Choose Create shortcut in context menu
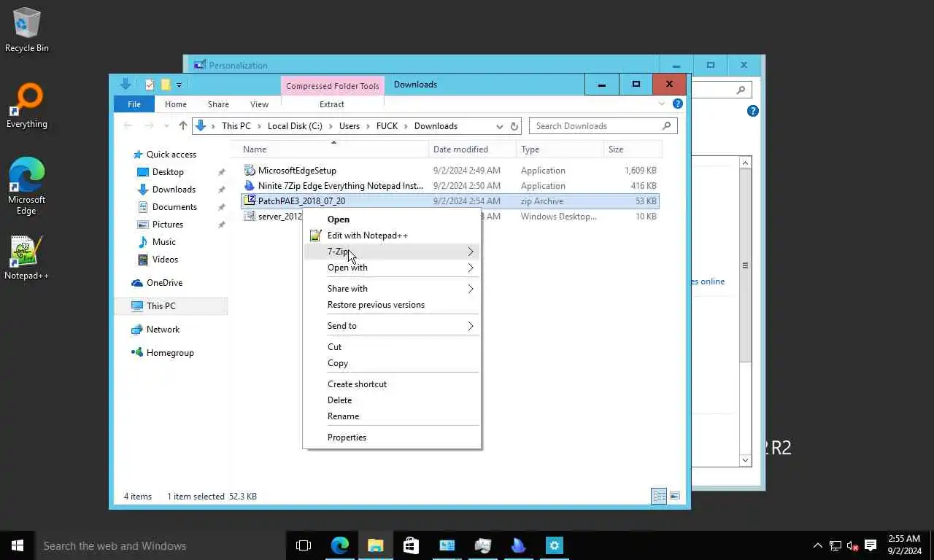Image resolution: width=934 pixels, height=560 pixels. (392, 384)
